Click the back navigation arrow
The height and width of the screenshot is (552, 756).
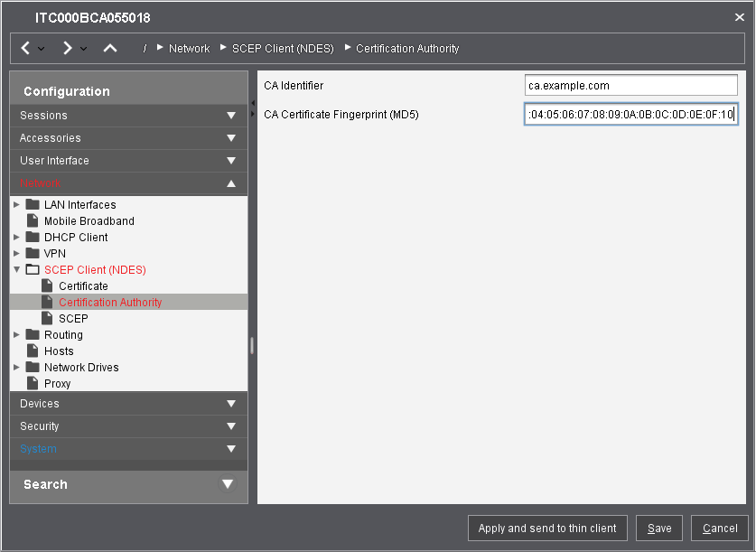point(25,48)
